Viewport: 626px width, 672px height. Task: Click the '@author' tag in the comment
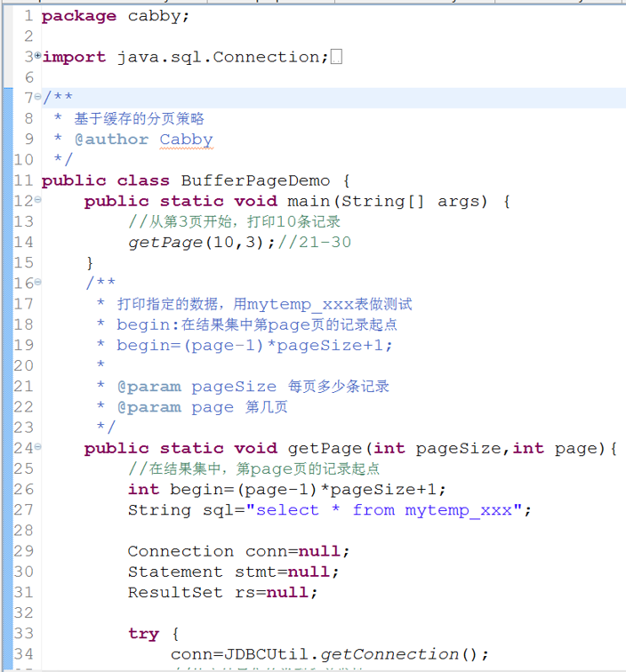coord(111,140)
